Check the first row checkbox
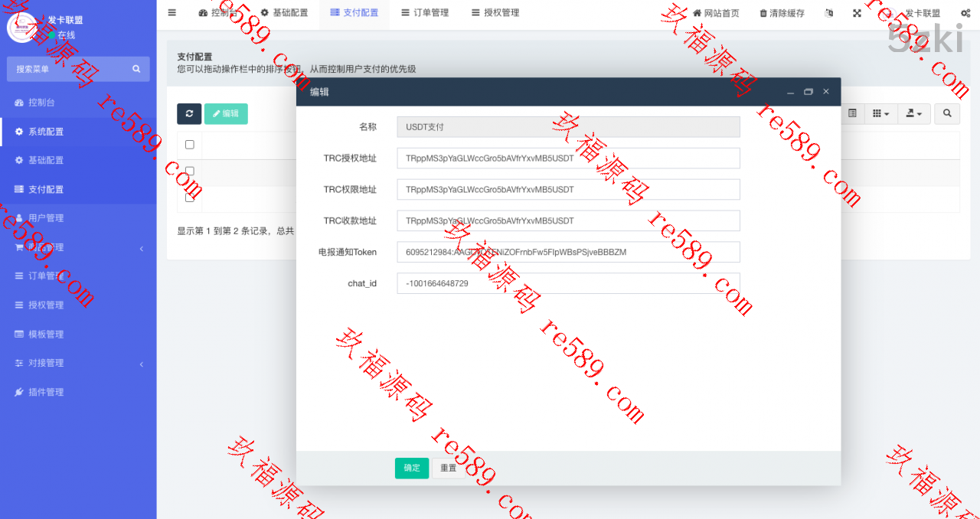Image resolution: width=980 pixels, height=519 pixels. click(x=190, y=171)
